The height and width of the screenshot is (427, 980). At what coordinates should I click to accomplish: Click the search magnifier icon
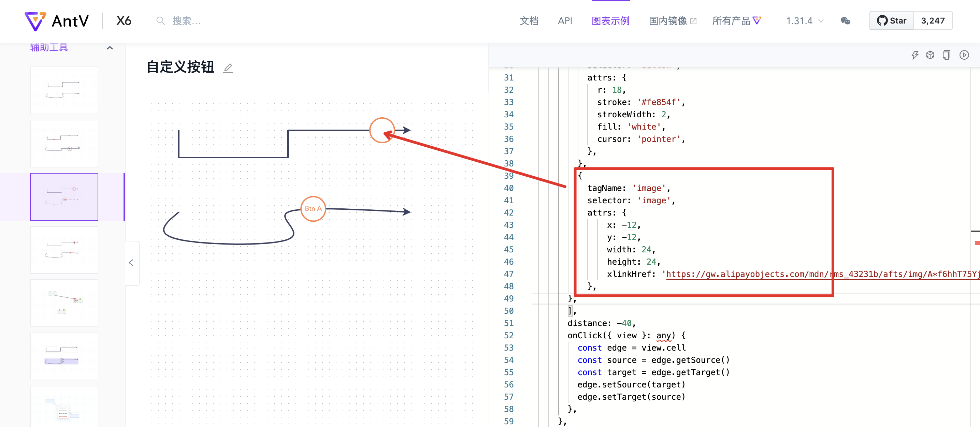pyautogui.click(x=160, y=21)
